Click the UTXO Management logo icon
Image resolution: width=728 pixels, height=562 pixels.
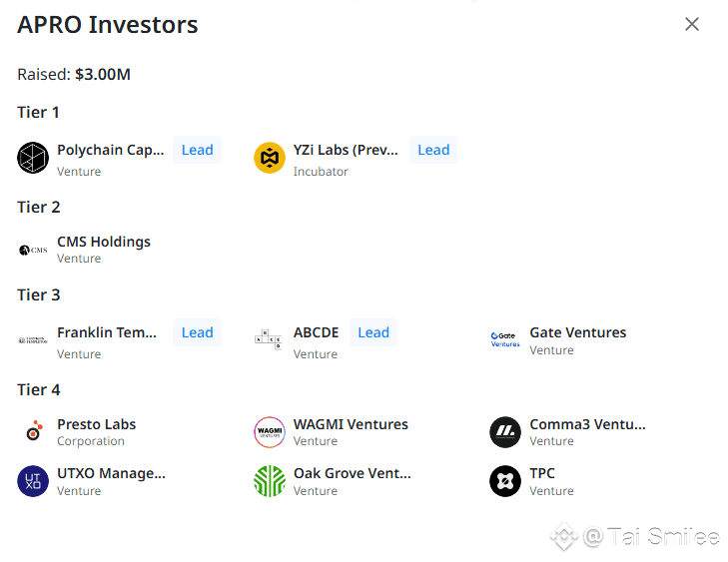(x=33, y=481)
